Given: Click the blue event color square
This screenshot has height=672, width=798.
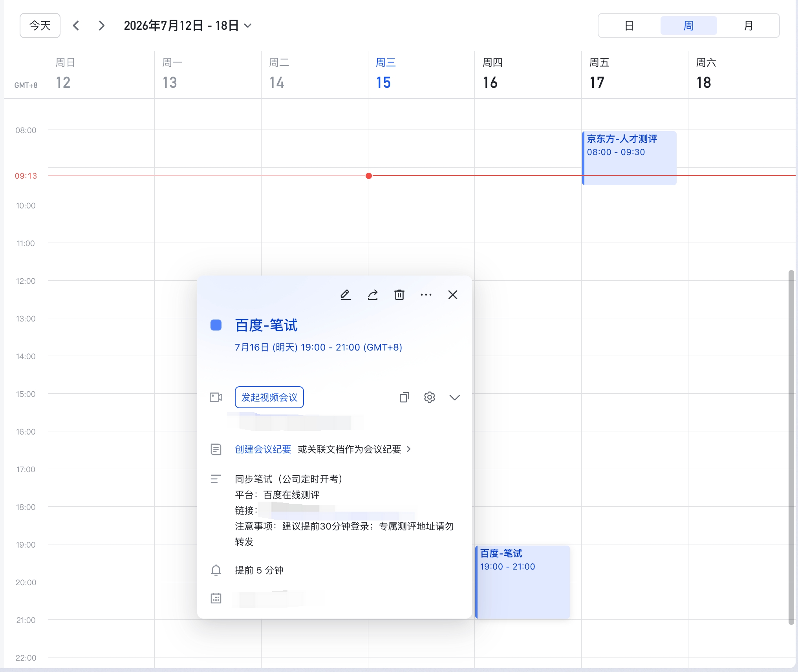Looking at the screenshot, I should [216, 325].
